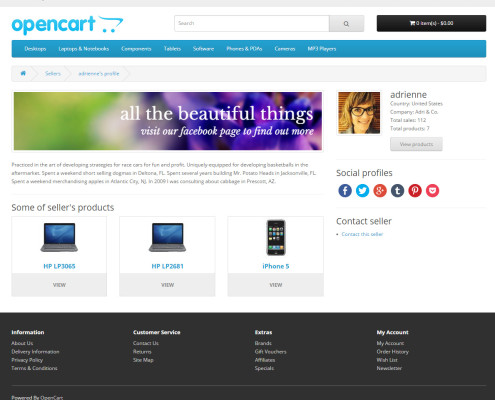Open the Components menu
Screen dimensions: 495x400
[x=136, y=49]
